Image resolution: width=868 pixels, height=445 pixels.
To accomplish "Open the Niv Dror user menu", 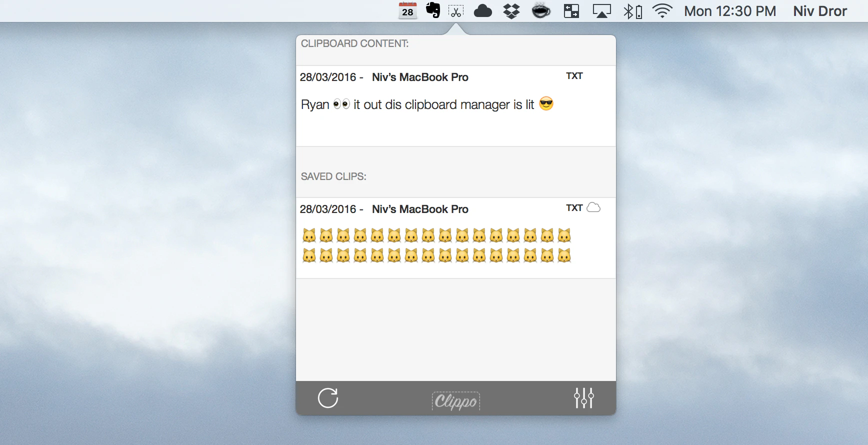I will pyautogui.click(x=820, y=11).
